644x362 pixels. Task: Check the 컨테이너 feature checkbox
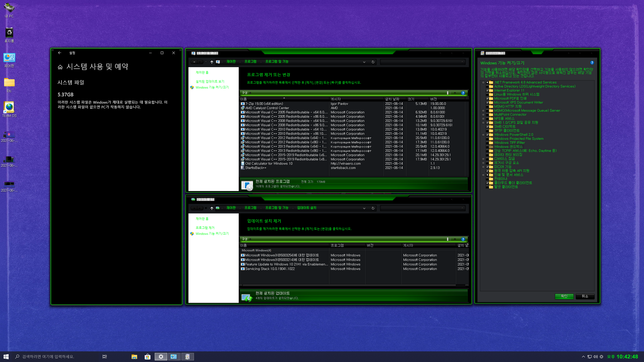pos(487,179)
